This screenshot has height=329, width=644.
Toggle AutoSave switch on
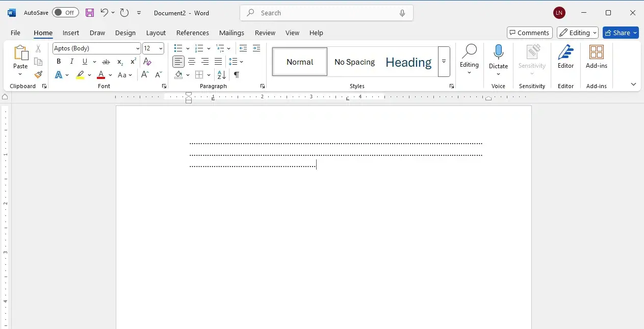click(65, 13)
